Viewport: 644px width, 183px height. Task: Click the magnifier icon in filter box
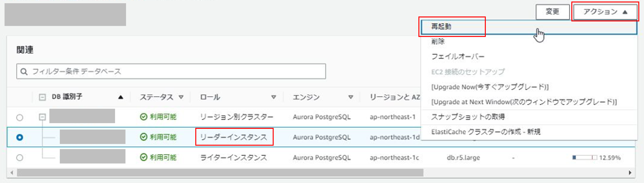click(x=24, y=72)
